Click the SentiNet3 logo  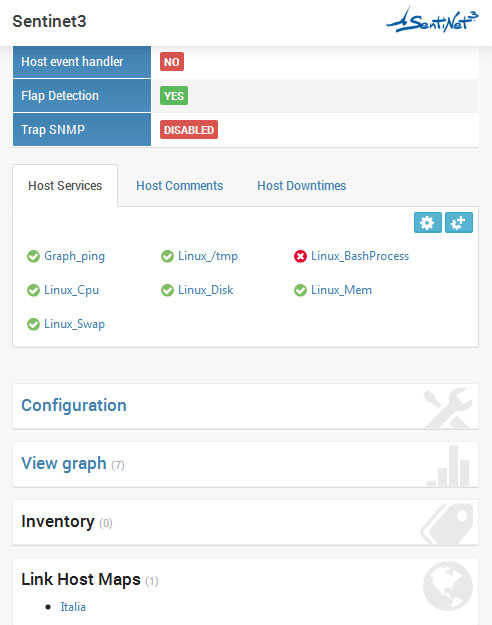pyautogui.click(x=432, y=20)
